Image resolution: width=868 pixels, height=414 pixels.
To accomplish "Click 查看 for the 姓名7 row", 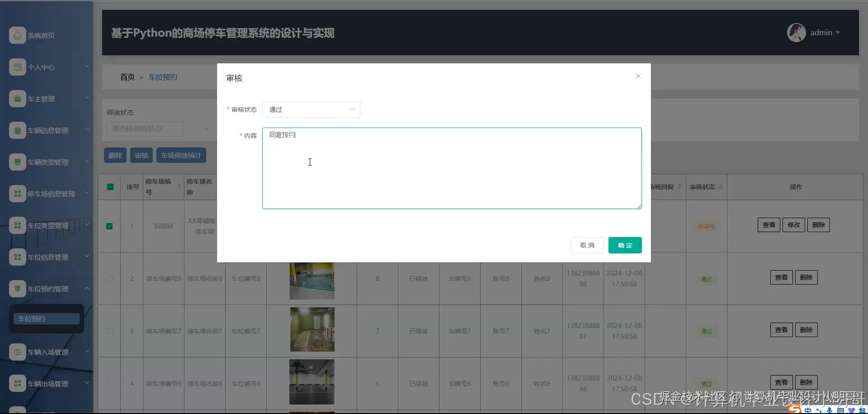I will tap(781, 330).
